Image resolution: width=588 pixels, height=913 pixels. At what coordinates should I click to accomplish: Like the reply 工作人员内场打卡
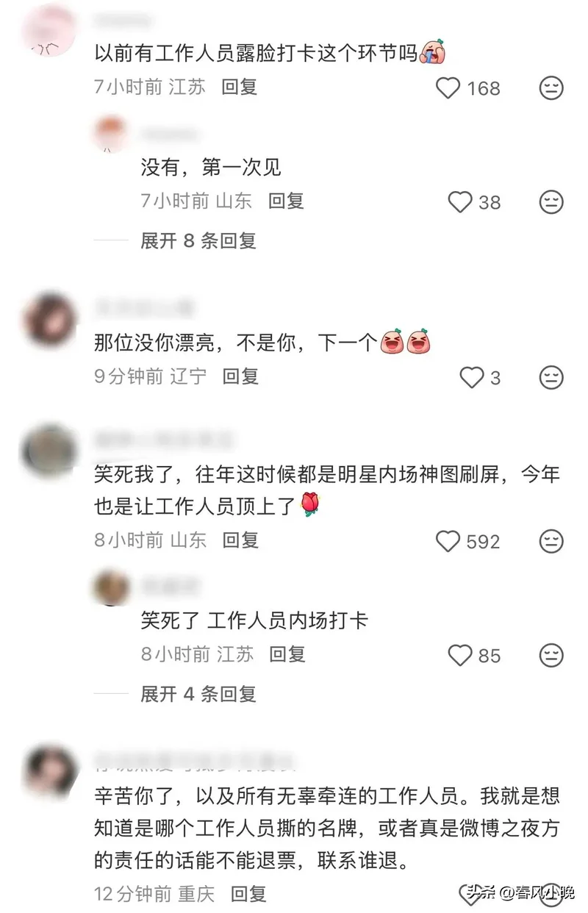460,655
